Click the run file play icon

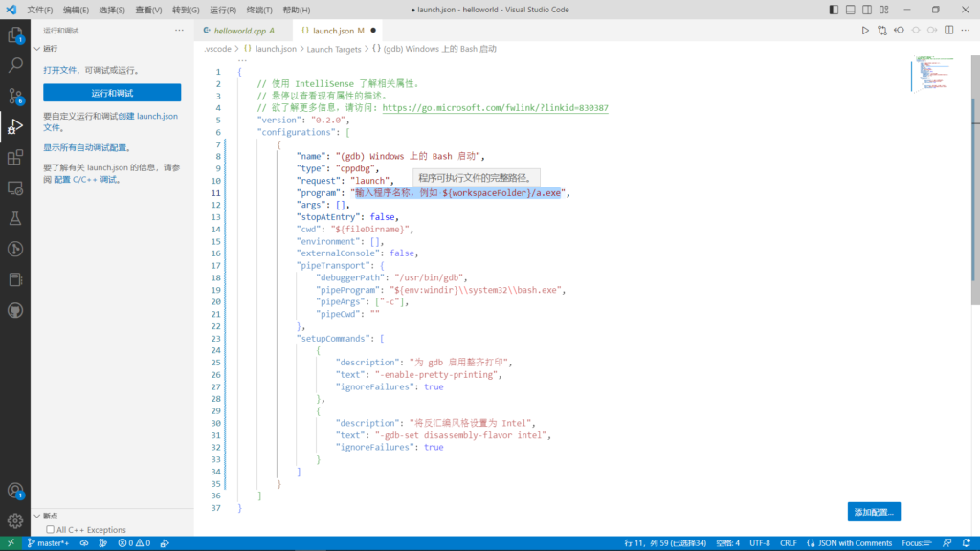coord(865,31)
